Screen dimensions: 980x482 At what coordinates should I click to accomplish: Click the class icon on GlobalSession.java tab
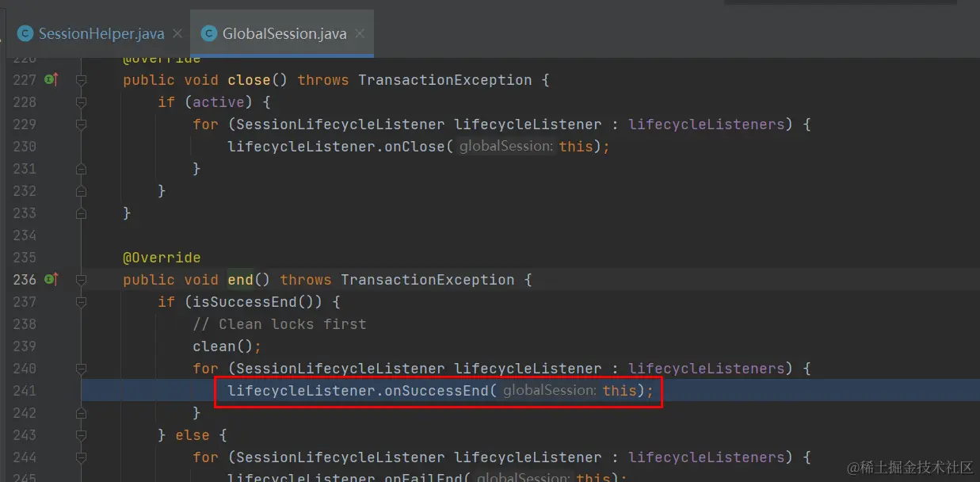209,33
